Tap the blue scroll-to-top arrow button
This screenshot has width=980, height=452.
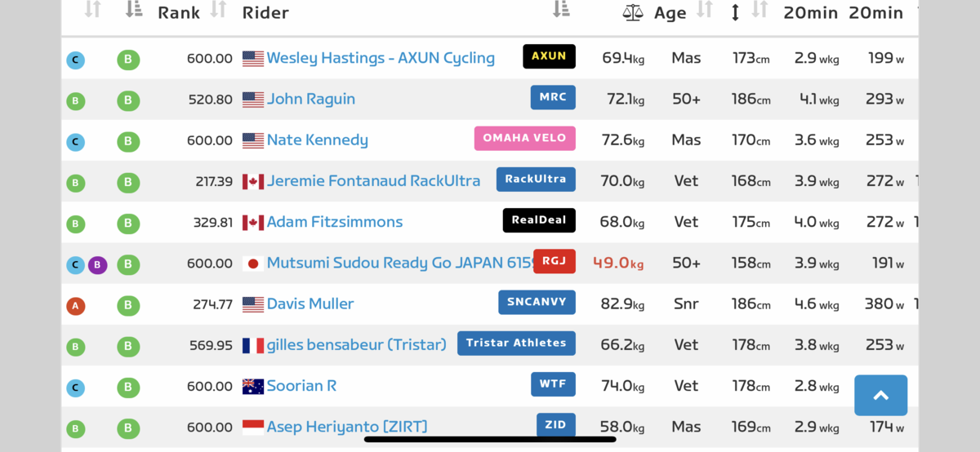pos(880,396)
